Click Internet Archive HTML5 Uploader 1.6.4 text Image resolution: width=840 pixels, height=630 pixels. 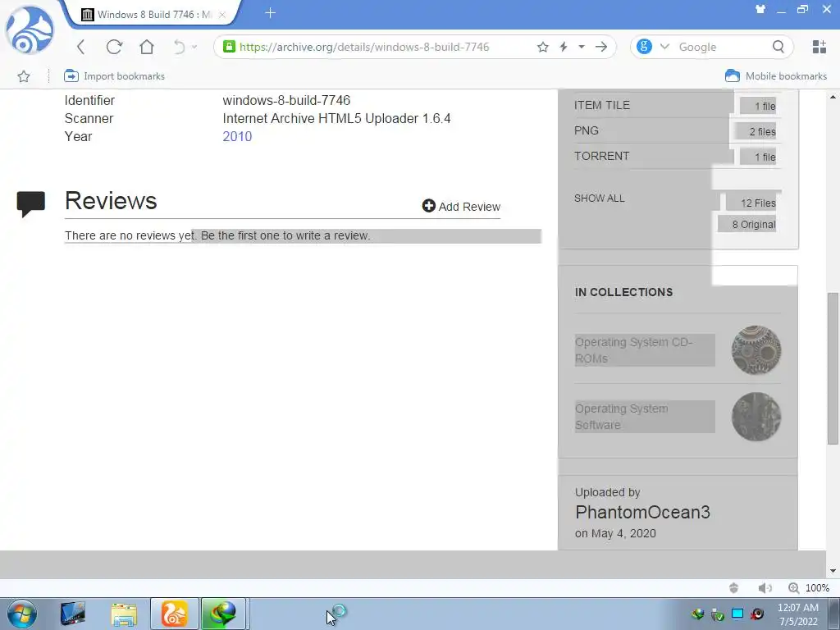(336, 118)
